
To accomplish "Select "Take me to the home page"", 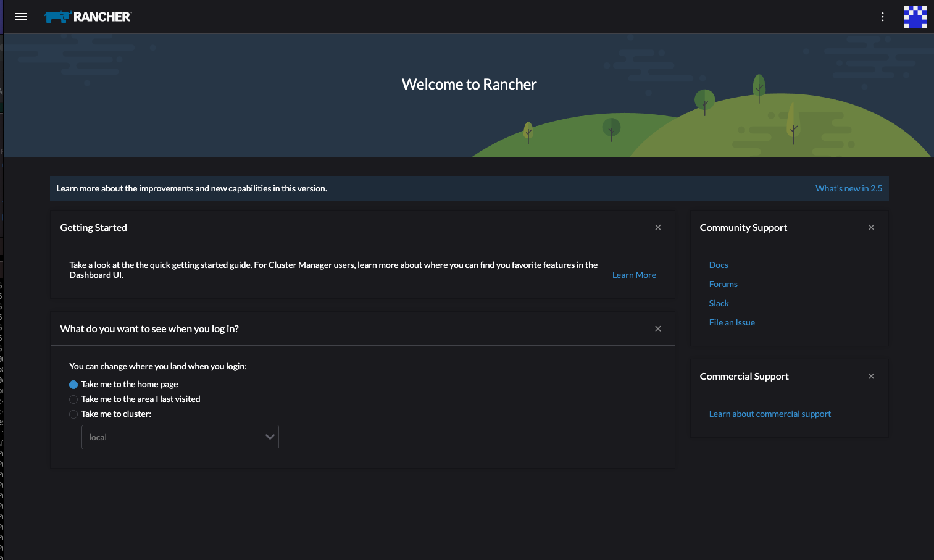I will tap(73, 384).
